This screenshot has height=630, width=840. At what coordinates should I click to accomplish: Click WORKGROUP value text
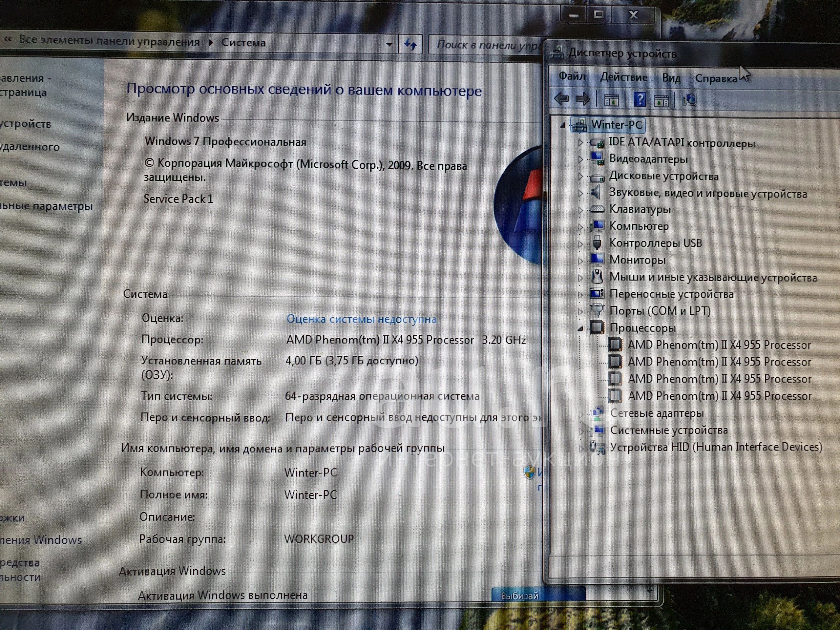[319, 539]
